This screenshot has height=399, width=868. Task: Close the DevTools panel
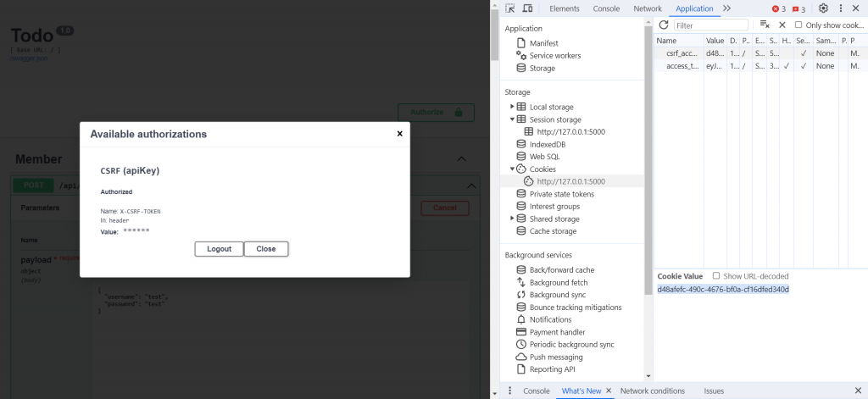tap(855, 8)
